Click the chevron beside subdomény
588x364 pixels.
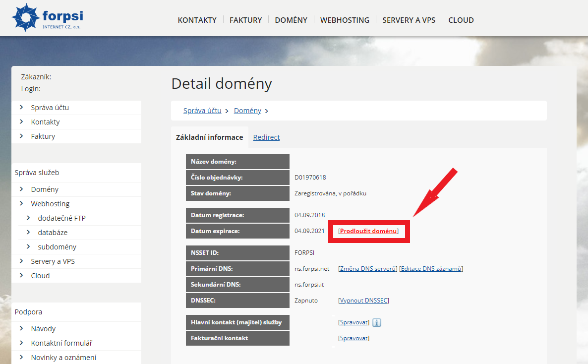(28, 246)
